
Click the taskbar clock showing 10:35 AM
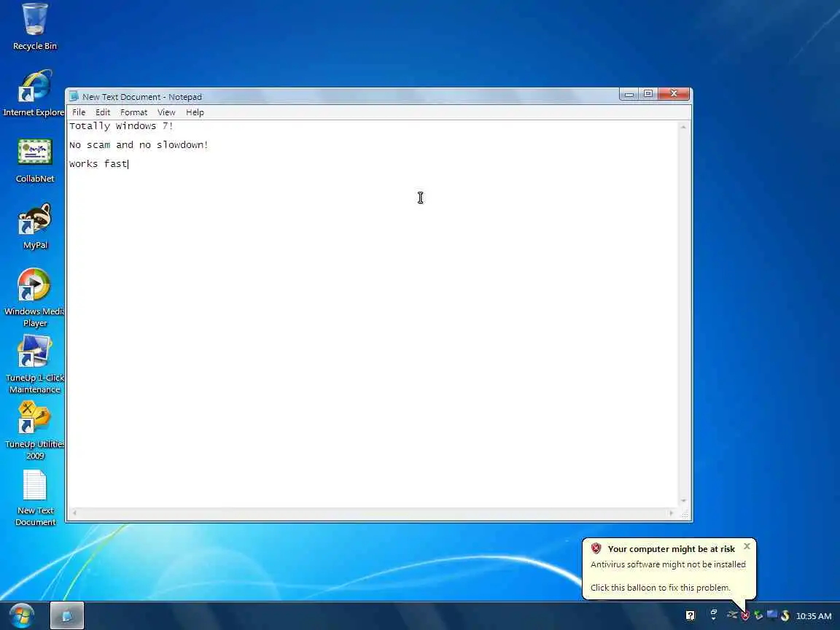[814, 616]
